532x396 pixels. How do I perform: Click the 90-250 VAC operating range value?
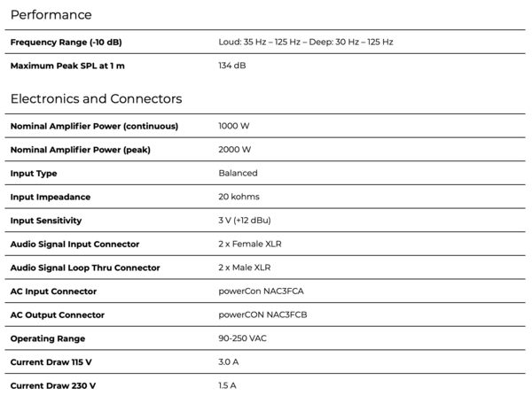(x=241, y=338)
